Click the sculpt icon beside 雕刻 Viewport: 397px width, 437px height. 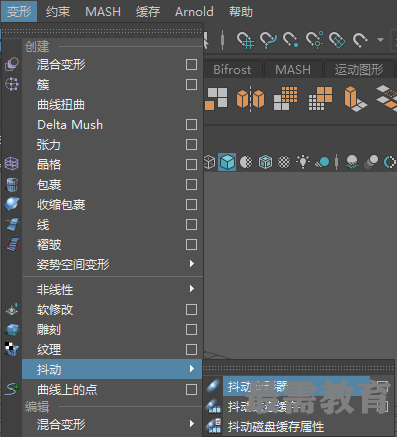[12, 330]
